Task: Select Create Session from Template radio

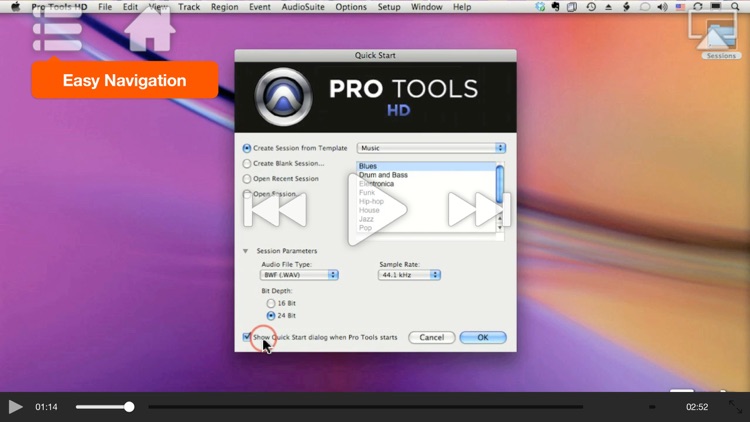Action: click(247, 148)
